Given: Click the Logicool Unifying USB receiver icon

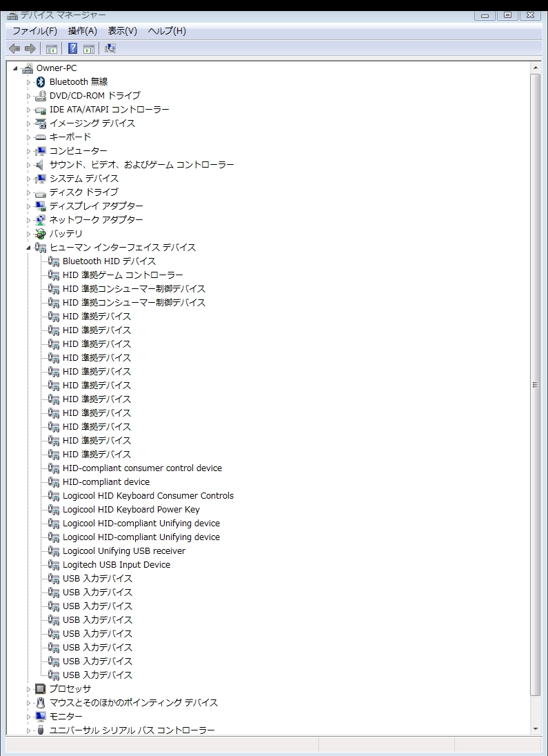Looking at the screenshot, I should (54, 551).
